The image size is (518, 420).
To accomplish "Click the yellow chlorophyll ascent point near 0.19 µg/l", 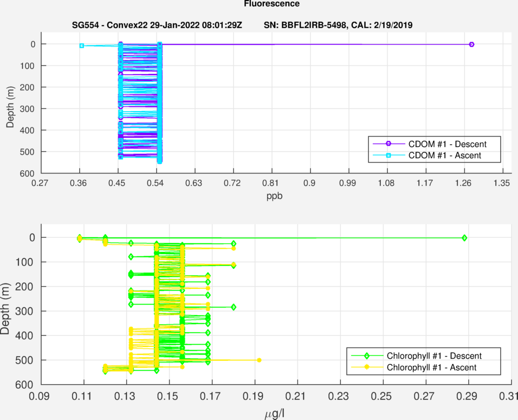I will tap(259, 360).
